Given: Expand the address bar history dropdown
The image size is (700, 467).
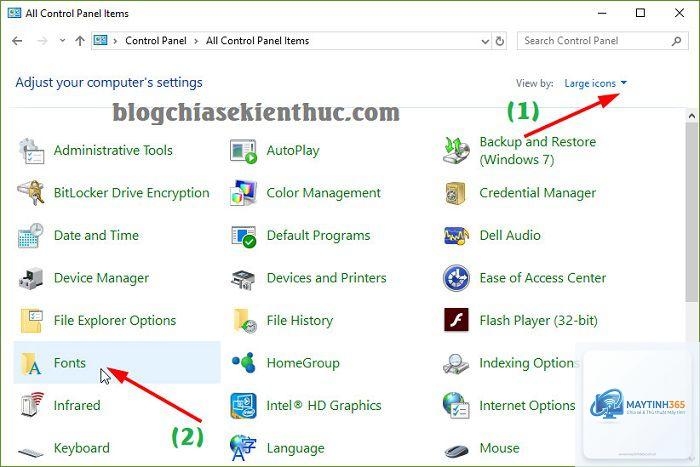Looking at the screenshot, I should (x=485, y=41).
